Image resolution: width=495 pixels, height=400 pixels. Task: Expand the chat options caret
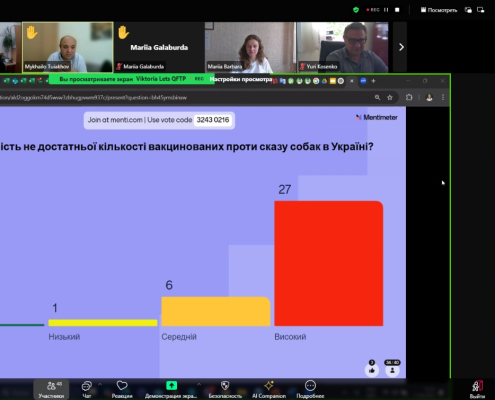pyautogui.click(x=100, y=384)
